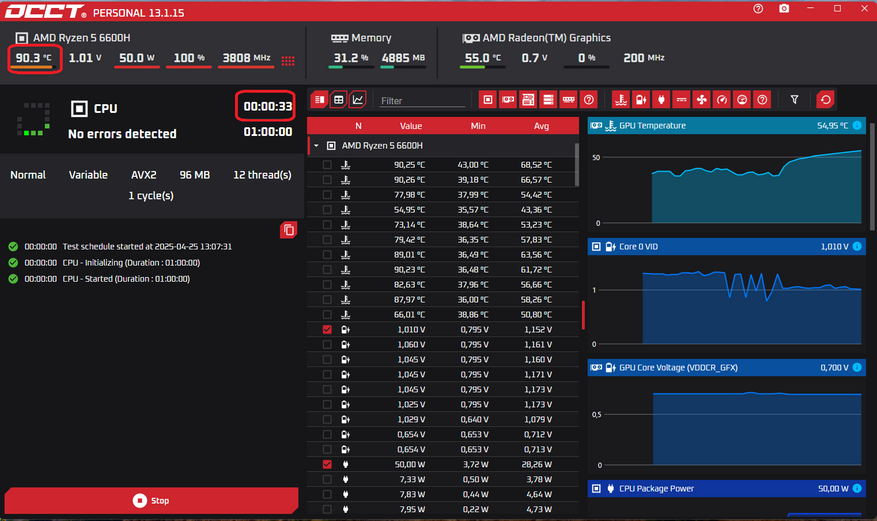Show other sensor types question-mark icon
Viewport: 877px width, 521px height.
[762, 100]
